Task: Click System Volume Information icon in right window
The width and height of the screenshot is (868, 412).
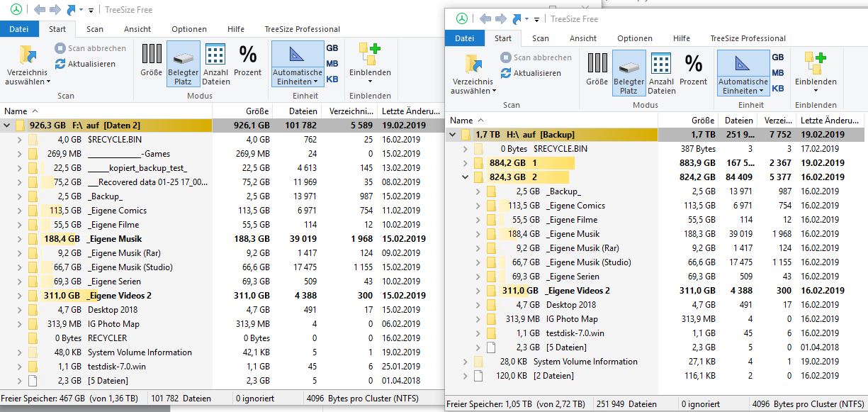Action: click(x=478, y=362)
